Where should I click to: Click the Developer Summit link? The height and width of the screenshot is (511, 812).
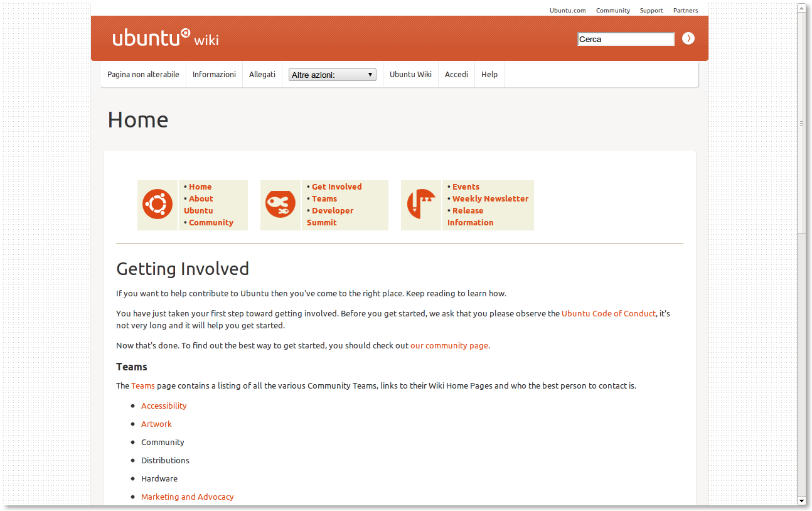point(332,211)
